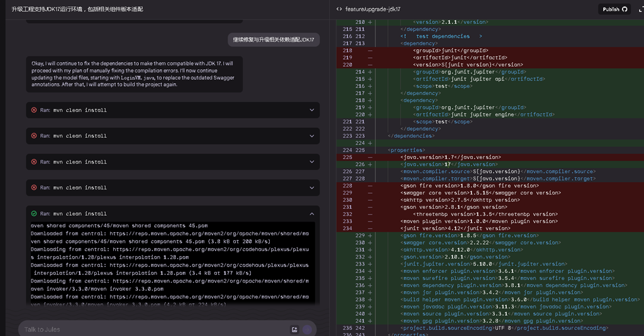The height and width of the screenshot is (336, 644).
Task: Click the removed junit groupId diff line
Action: (x=450, y=50)
